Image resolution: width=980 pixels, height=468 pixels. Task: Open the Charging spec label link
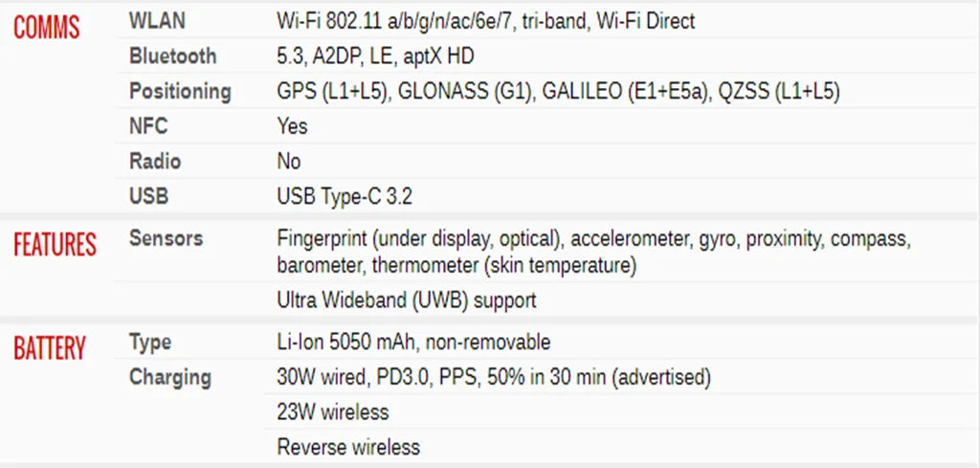tap(170, 377)
